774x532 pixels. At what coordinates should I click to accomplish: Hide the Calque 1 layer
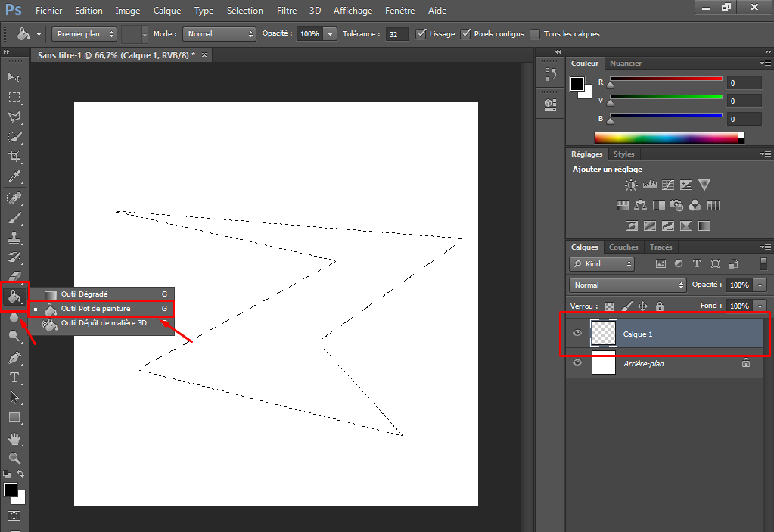577,333
